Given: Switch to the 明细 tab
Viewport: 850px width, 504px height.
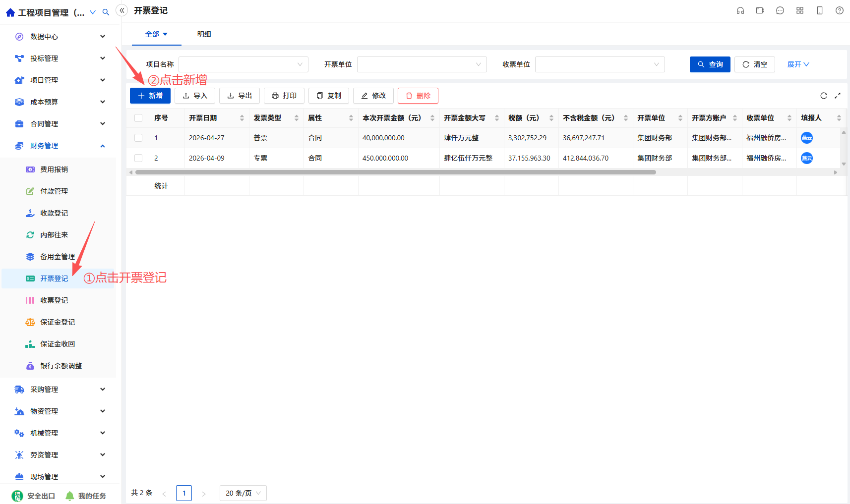Looking at the screenshot, I should (204, 34).
